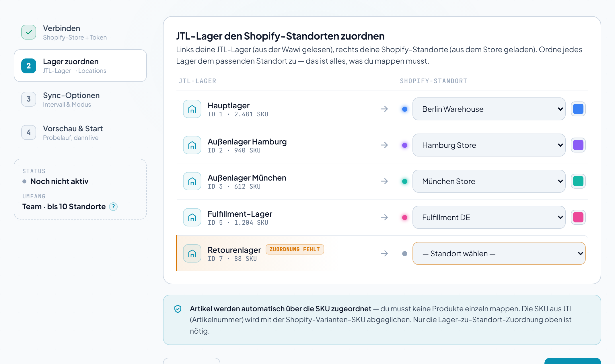Click the JTL-Lager → Locations subtitle
615x364 pixels.
75,71
